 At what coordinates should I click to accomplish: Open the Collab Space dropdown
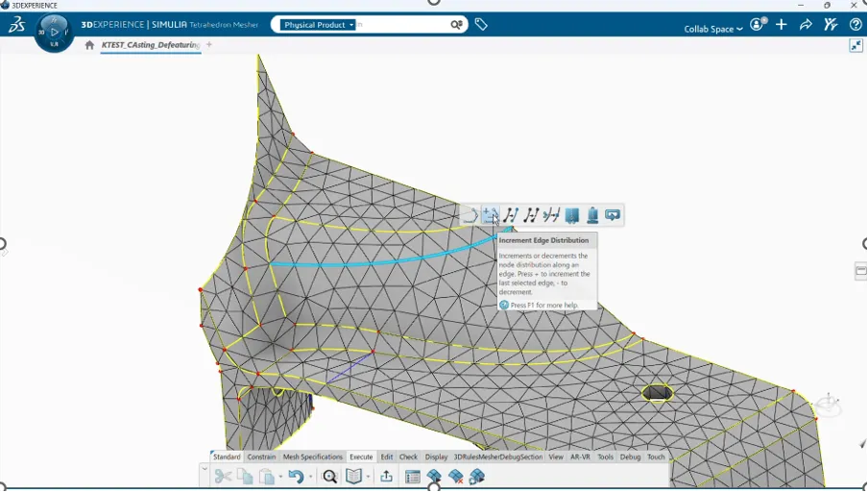click(712, 29)
